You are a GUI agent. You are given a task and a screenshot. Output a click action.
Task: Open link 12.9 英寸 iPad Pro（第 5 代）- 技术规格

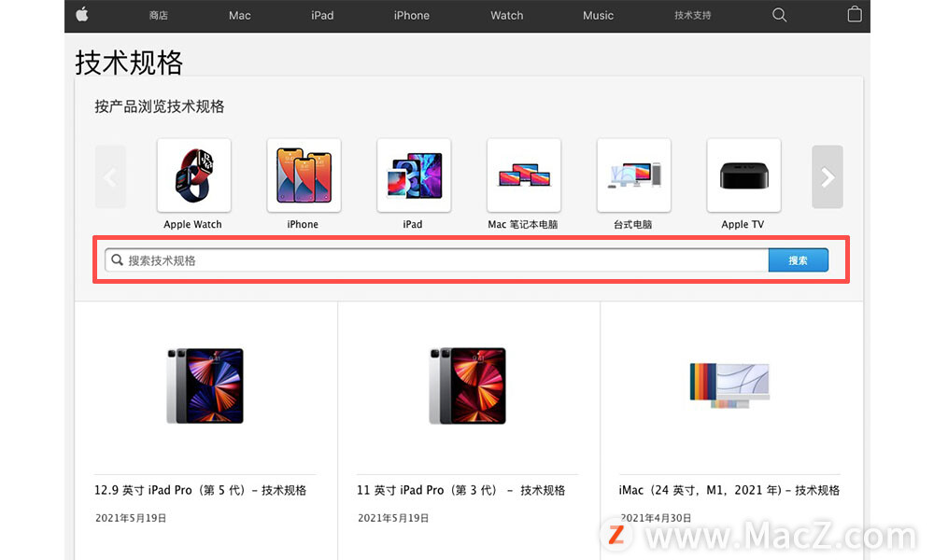click(x=200, y=490)
